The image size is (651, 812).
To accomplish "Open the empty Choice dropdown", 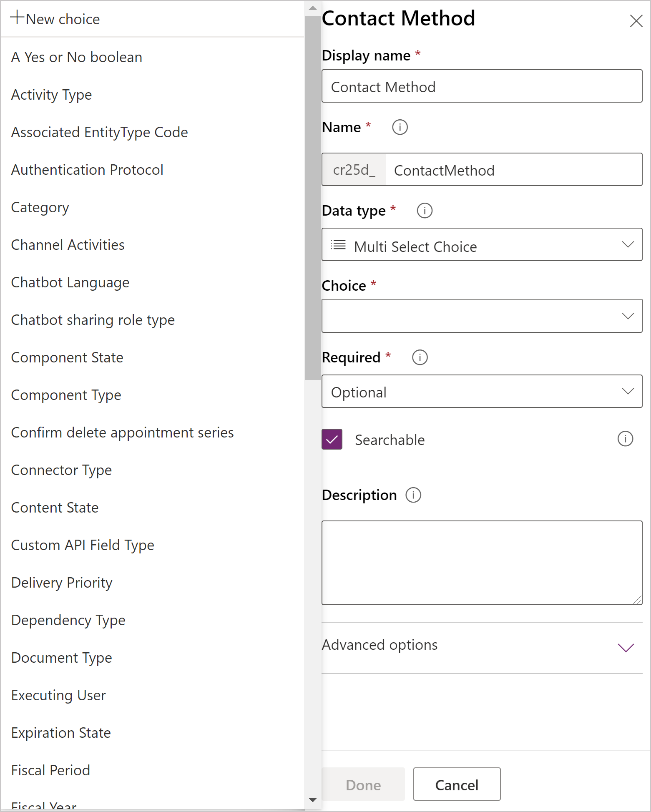I will [482, 316].
